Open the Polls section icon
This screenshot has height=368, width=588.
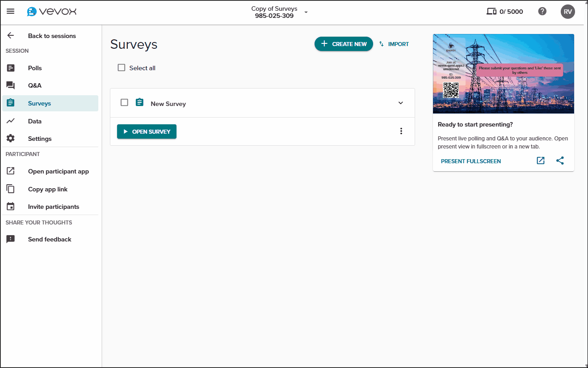10,68
